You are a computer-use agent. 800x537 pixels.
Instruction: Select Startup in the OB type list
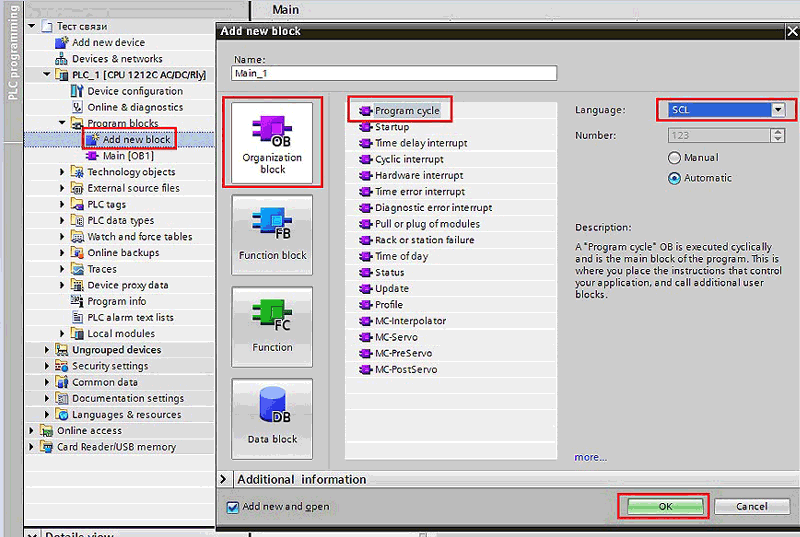pos(391,127)
